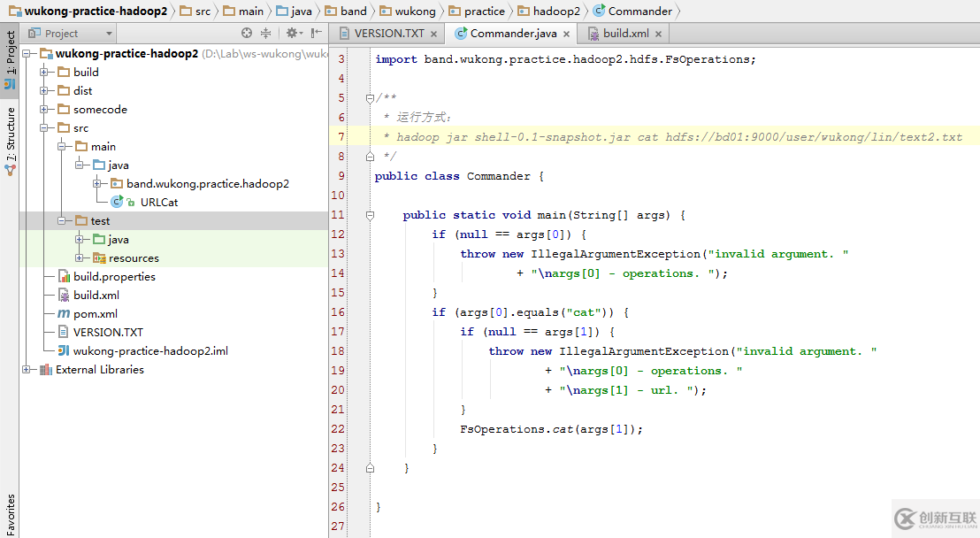
Task: Expand the dist folder node
Action: point(44,91)
